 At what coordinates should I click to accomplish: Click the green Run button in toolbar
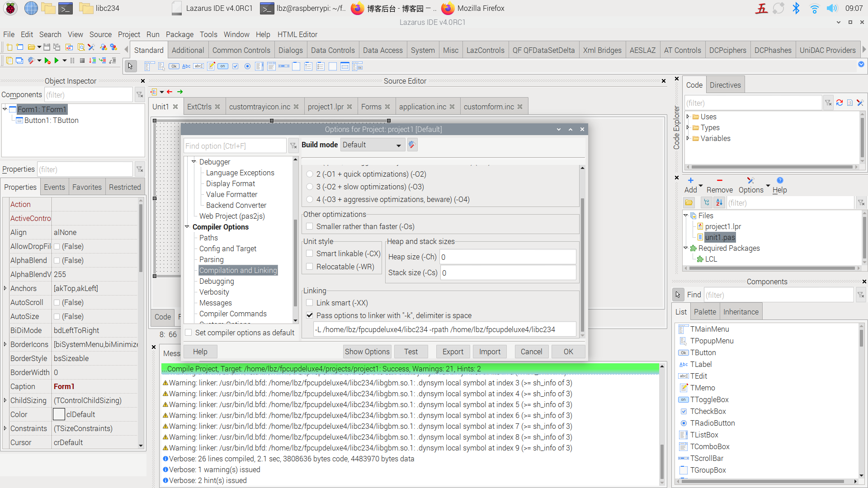tap(57, 61)
